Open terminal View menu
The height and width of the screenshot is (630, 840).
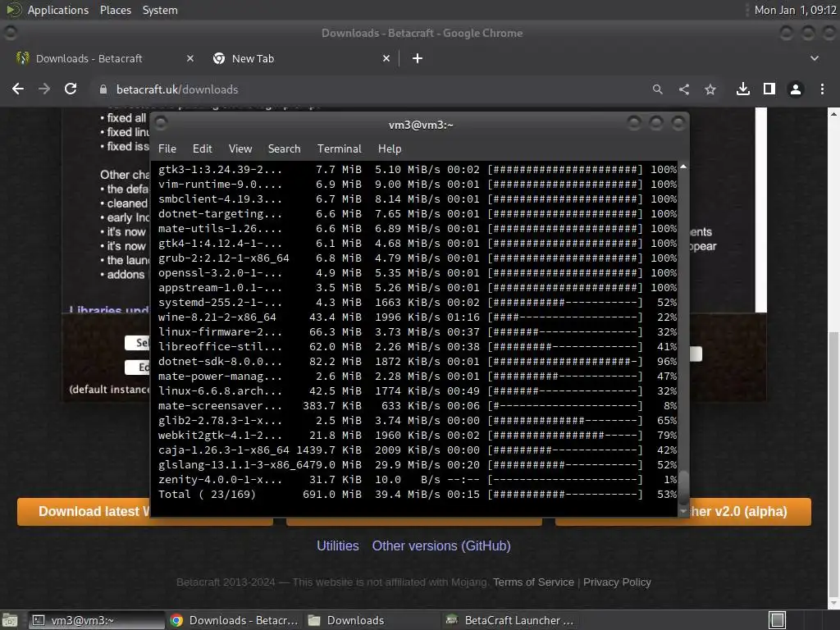point(240,148)
